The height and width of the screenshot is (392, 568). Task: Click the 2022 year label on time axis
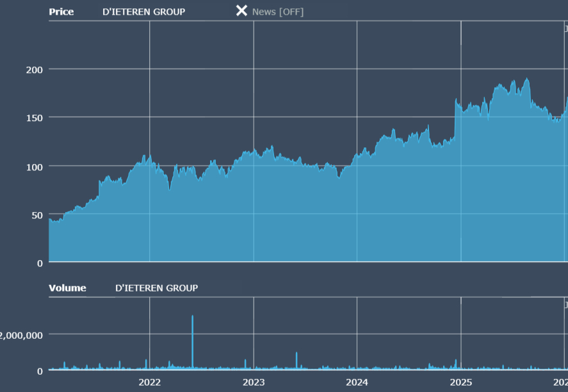(x=149, y=382)
